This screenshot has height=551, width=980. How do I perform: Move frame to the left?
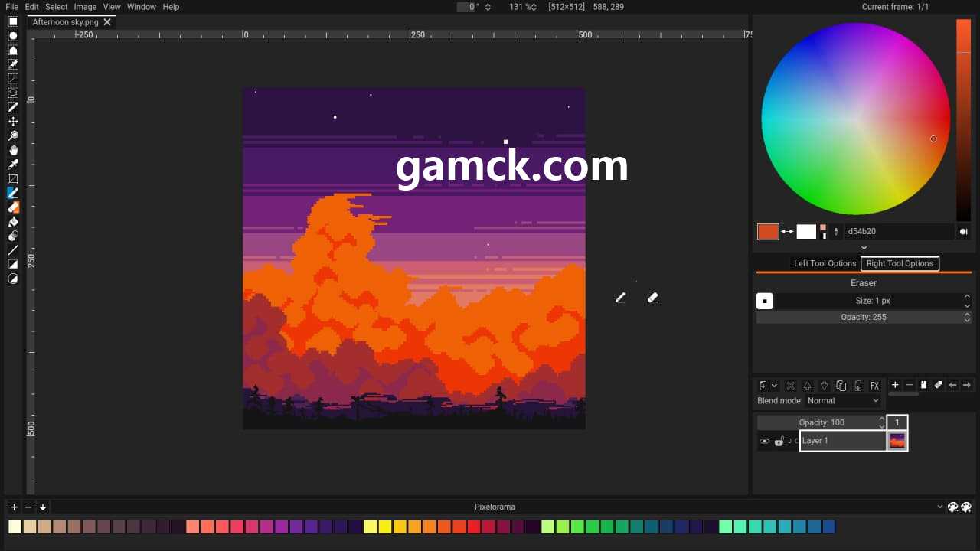pyautogui.click(x=952, y=385)
